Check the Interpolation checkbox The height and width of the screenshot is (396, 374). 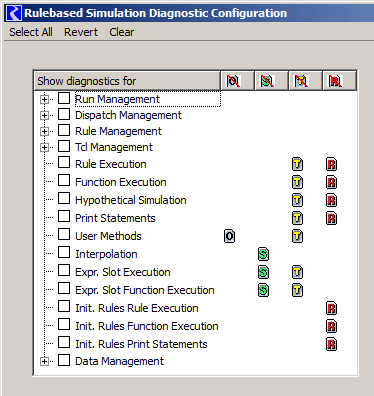coord(64,253)
